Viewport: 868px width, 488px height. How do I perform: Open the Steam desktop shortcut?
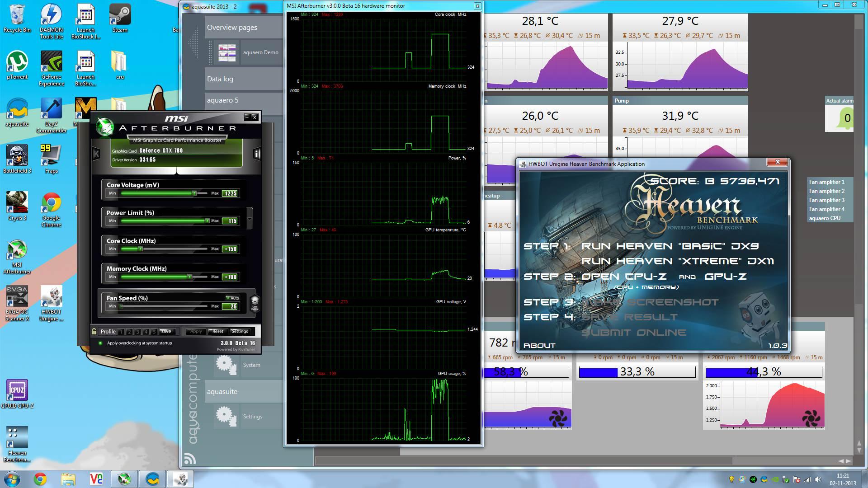point(120,19)
